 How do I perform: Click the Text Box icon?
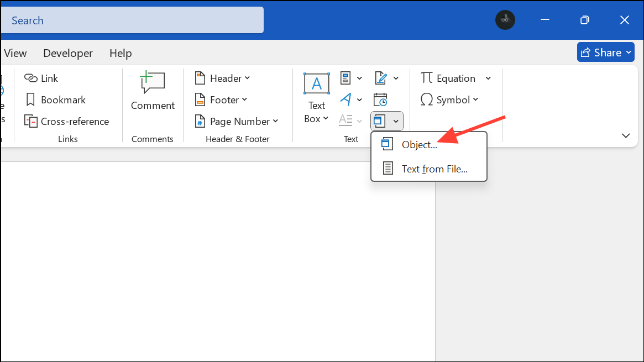(317, 84)
